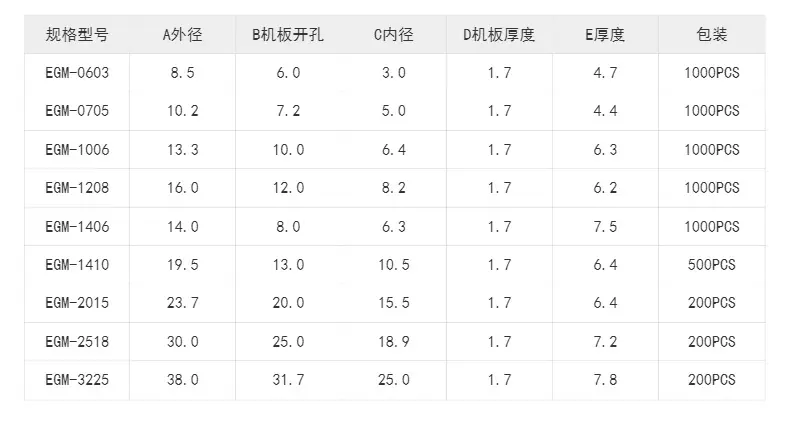This screenshot has width=790, height=422.
Task: Click the 规格型号 column header
Action: [x=77, y=35]
